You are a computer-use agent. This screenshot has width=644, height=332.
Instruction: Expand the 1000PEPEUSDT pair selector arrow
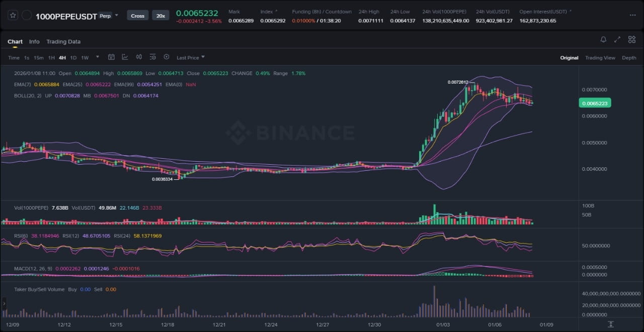(117, 15)
